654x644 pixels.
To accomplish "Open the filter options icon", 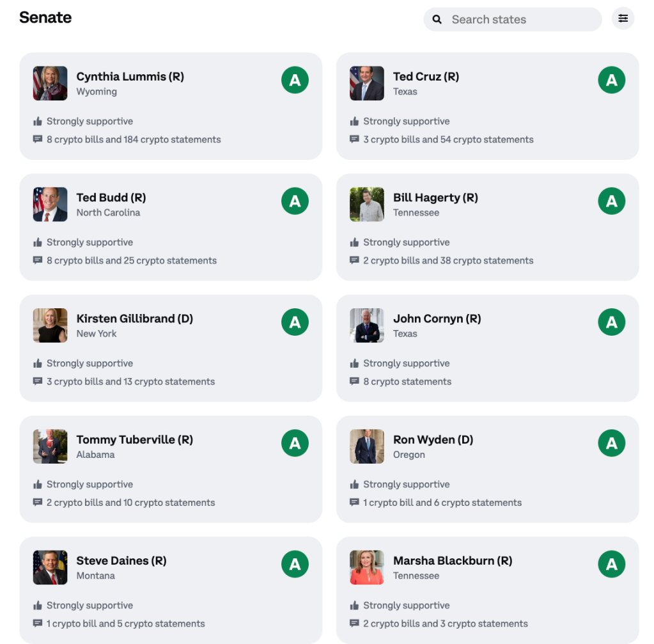I will pyautogui.click(x=623, y=19).
